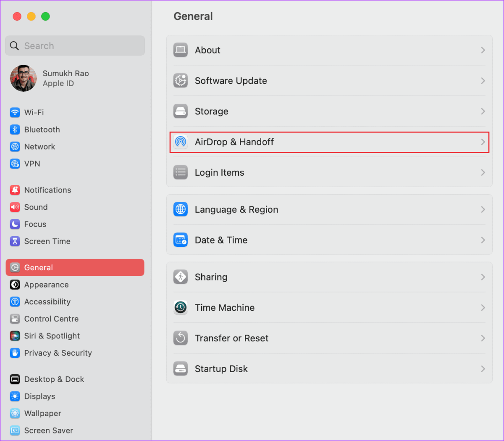Click chevron on AirDrop & Handoff row

pyautogui.click(x=483, y=142)
